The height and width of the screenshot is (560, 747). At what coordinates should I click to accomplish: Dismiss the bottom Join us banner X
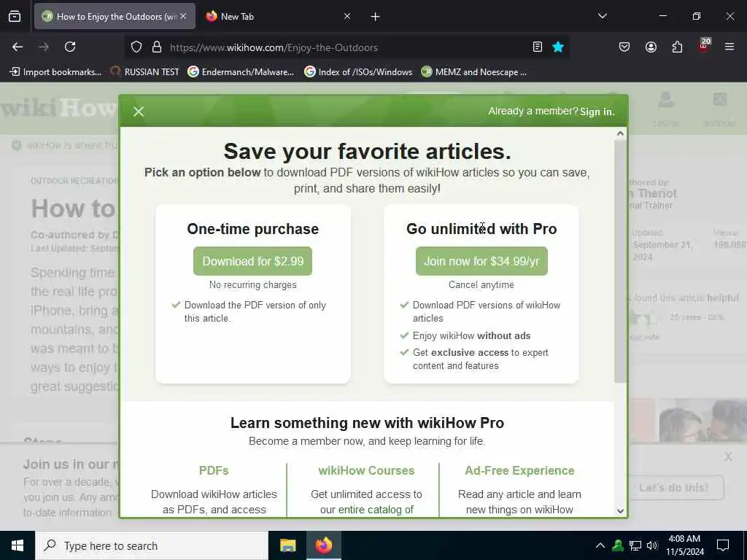729,456
